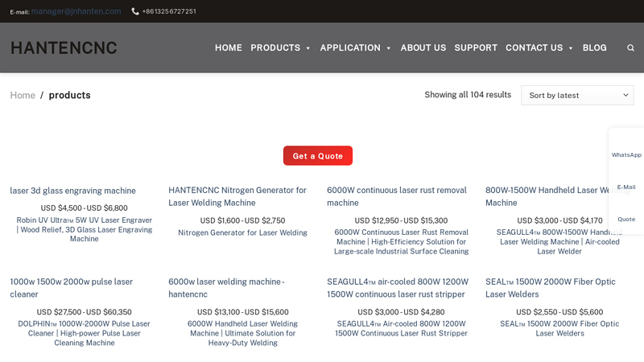Expand the PRODUCTS menu arrow
644x362 pixels.
coord(308,48)
